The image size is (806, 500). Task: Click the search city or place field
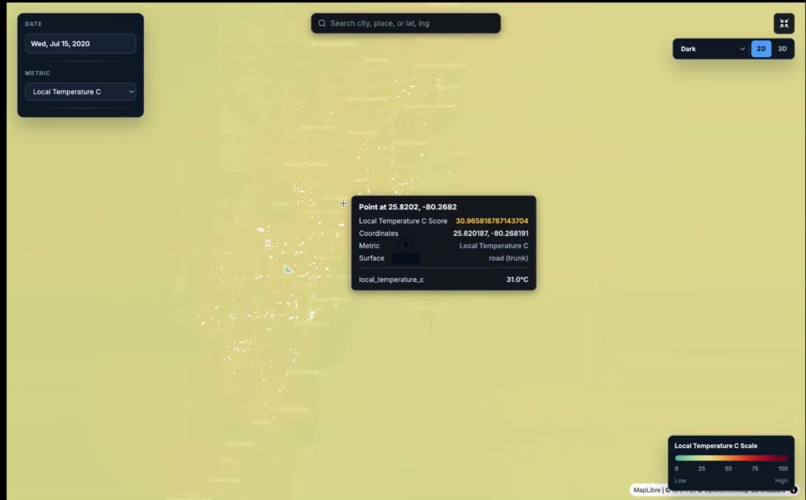[406, 23]
